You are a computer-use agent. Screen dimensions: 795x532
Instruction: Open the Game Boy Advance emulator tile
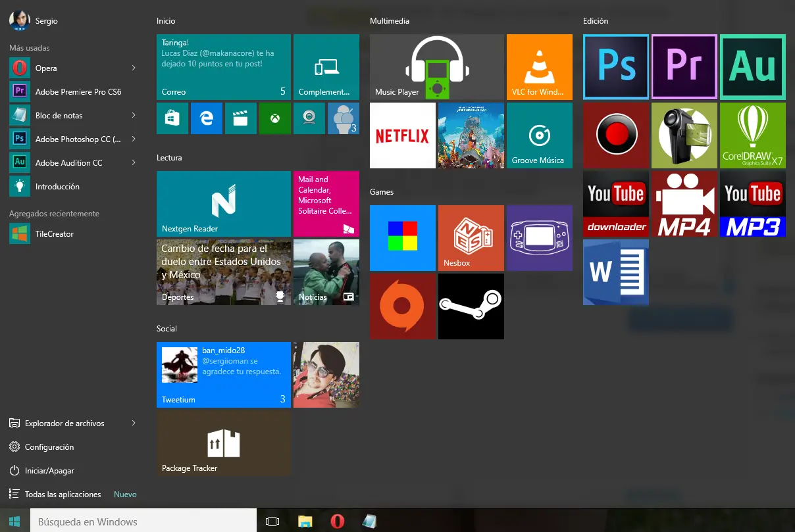click(540, 238)
